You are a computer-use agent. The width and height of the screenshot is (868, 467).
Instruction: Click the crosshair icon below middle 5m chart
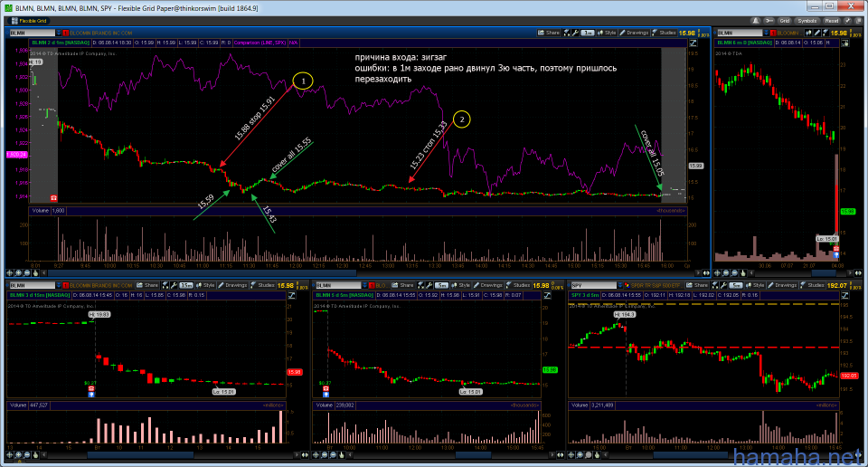pos(316,455)
